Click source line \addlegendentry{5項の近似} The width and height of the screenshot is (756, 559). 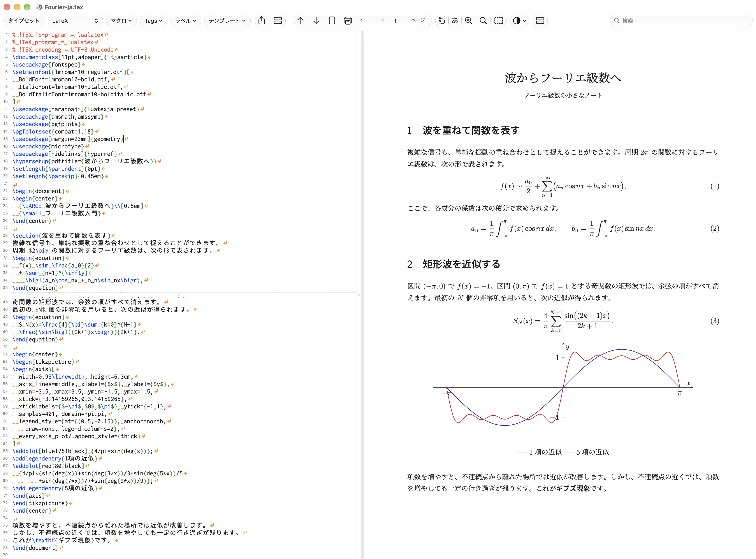click(x=55, y=488)
